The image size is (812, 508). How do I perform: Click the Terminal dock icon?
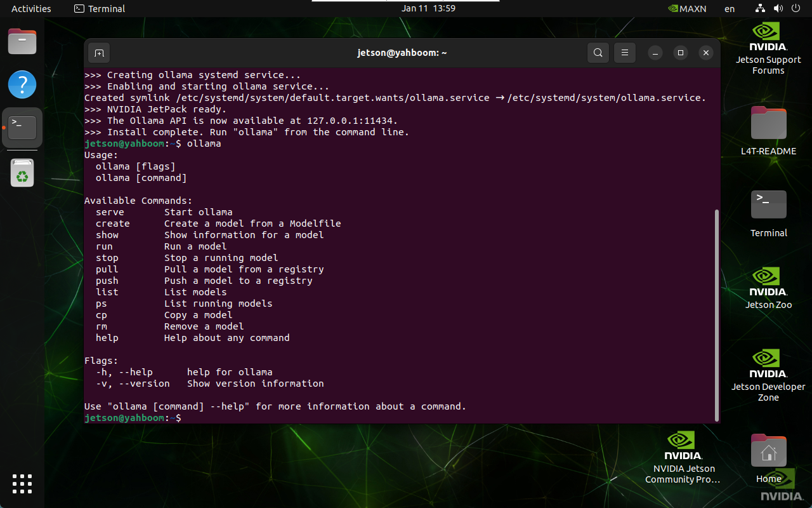[22, 128]
